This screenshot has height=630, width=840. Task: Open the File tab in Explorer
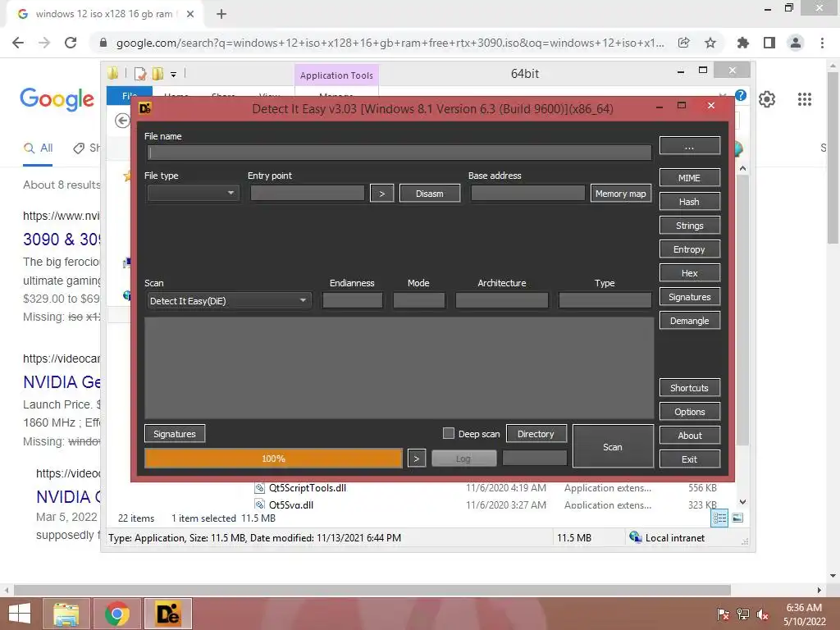130,96
